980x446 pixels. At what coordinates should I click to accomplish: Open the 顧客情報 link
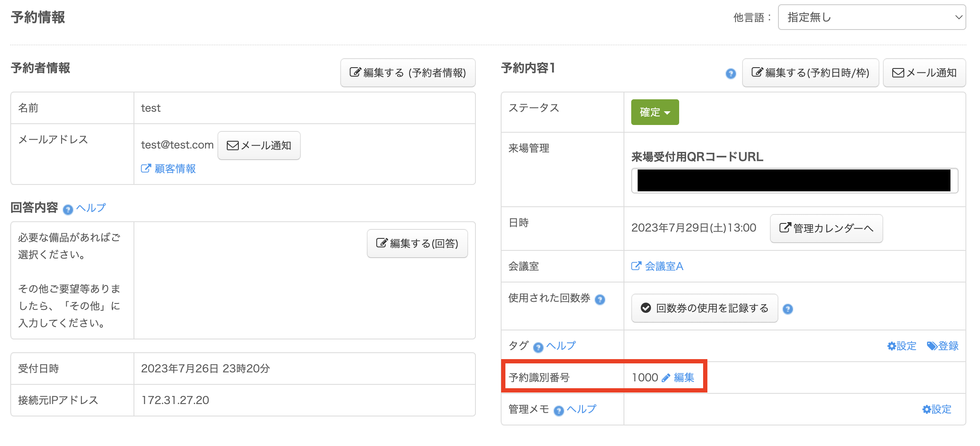point(169,169)
